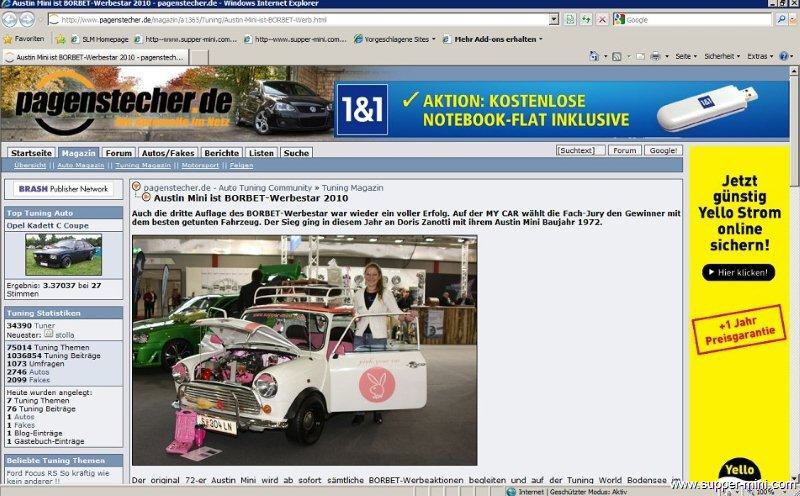Click the add-to-favorites-bar star icon

point(60,39)
